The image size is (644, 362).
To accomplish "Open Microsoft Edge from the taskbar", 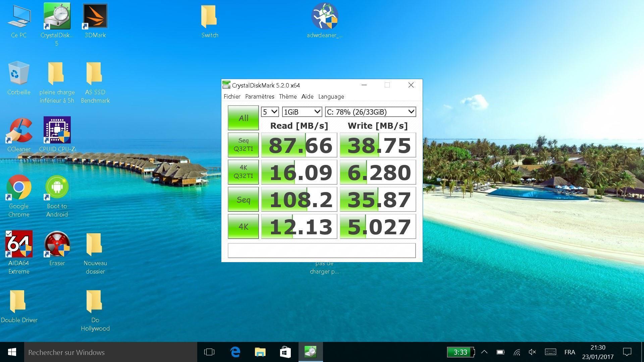I will 235,352.
